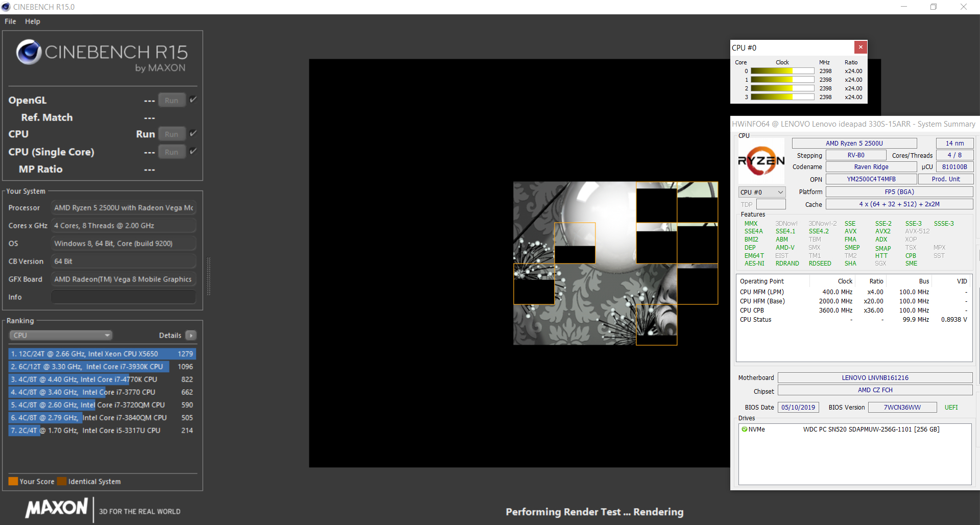Image resolution: width=980 pixels, height=525 pixels.
Task: Click the BIOS Version 7WCN36WW box
Action: pyautogui.click(x=902, y=408)
